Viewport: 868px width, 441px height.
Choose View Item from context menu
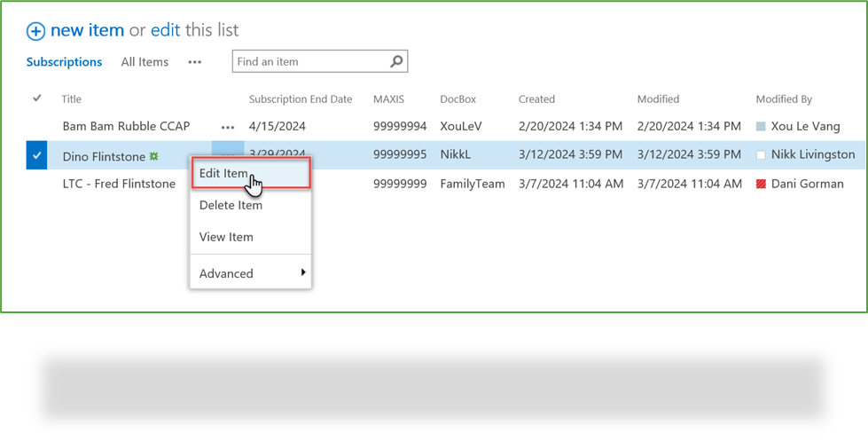click(x=251, y=237)
